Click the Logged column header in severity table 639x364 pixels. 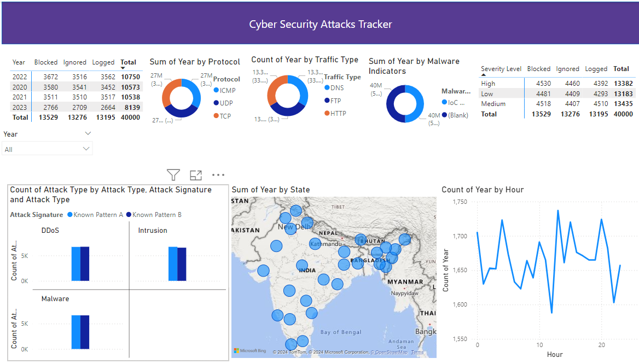(x=596, y=69)
